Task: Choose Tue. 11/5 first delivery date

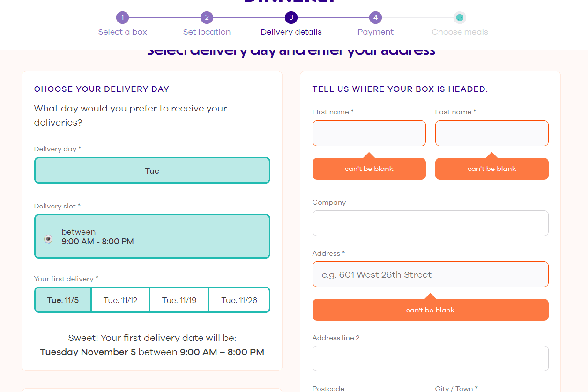Action: tap(63, 300)
